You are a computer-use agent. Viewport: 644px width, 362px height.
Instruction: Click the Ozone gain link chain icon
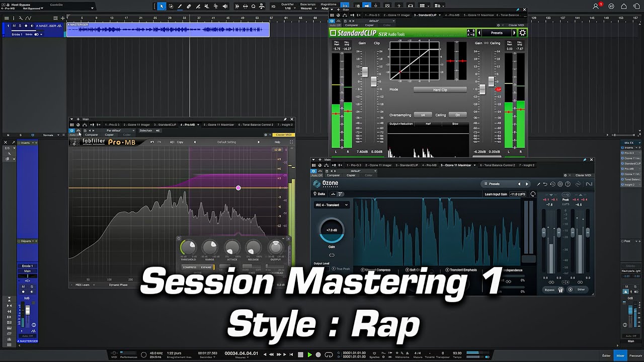point(332,255)
